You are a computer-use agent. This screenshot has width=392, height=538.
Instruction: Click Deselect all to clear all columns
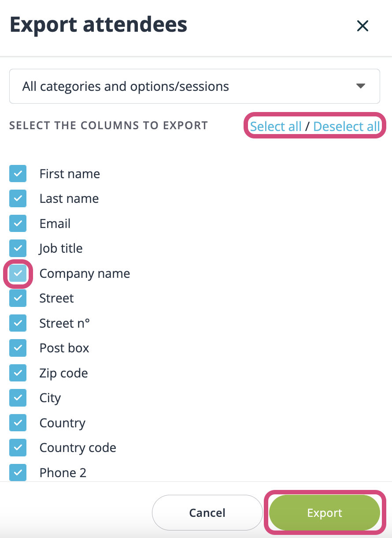coord(347,126)
